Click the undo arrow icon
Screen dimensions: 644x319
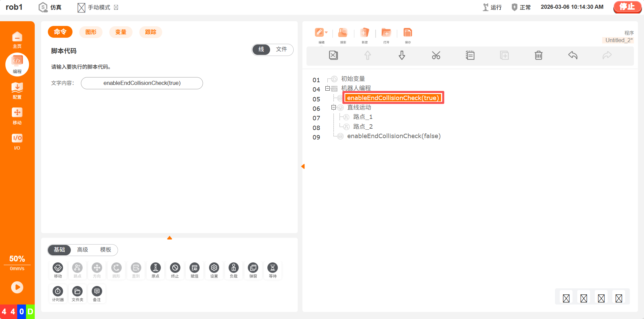(x=573, y=55)
